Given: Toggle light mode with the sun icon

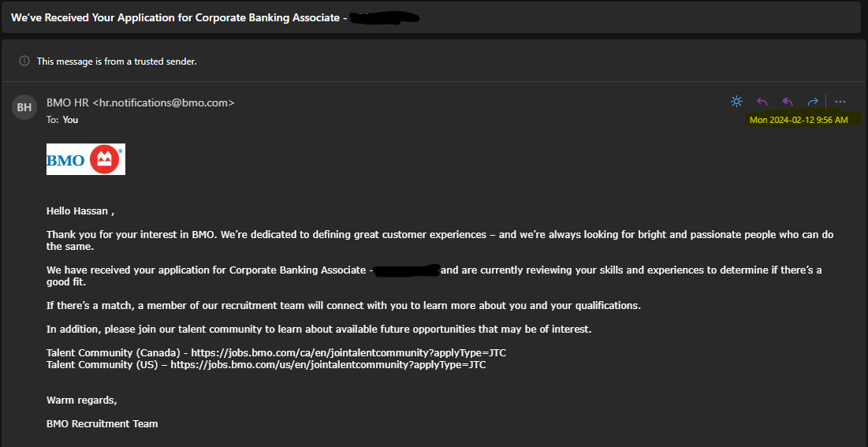Looking at the screenshot, I should pyautogui.click(x=736, y=102).
